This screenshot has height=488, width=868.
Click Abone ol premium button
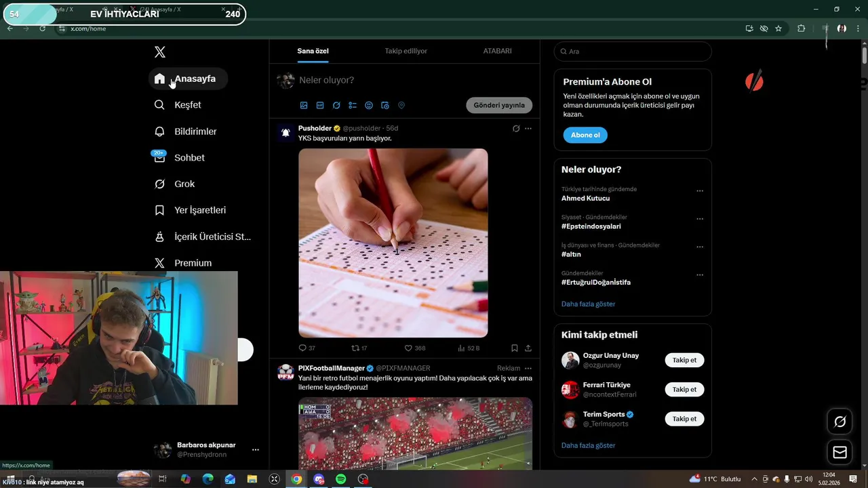(585, 135)
